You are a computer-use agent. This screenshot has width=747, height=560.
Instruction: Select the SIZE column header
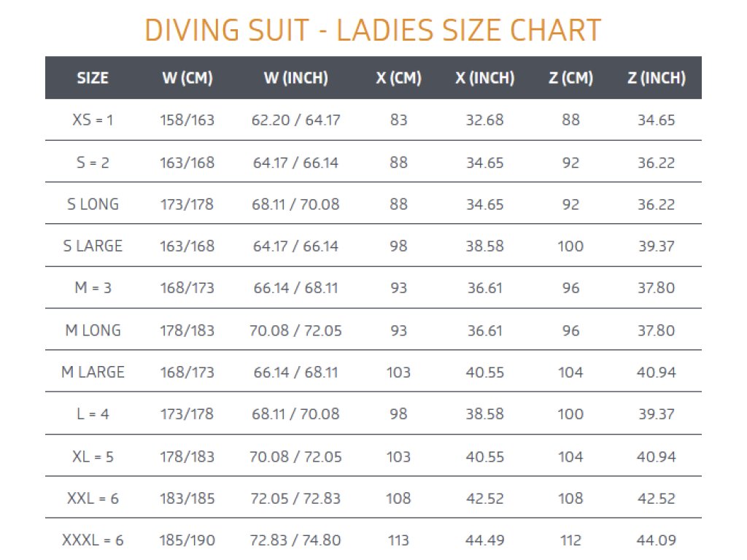tap(93, 78)
